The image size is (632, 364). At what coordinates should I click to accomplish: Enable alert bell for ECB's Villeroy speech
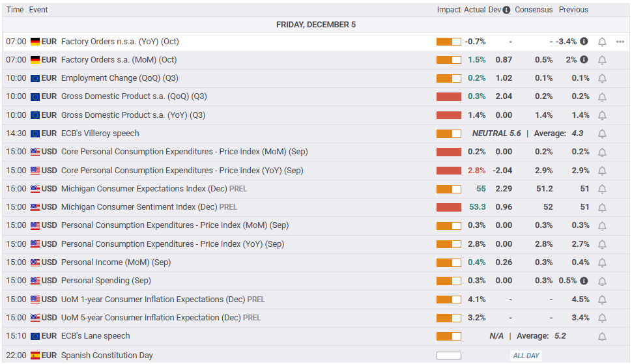(x=602, y=133)
